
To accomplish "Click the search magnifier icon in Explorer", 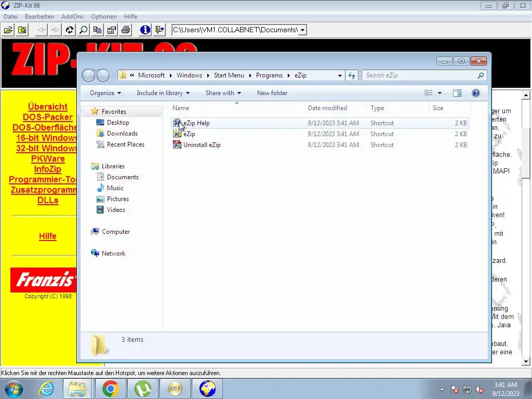I will [x=481, y=75].
